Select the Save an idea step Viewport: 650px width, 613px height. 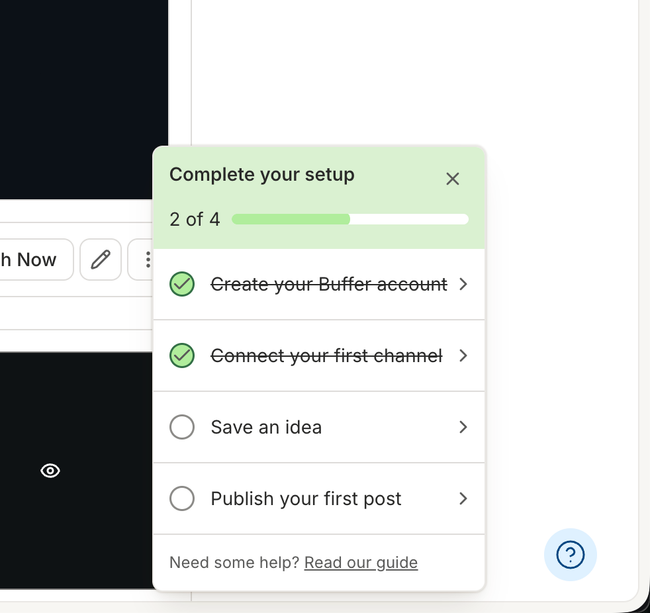(x=319, y=427)
